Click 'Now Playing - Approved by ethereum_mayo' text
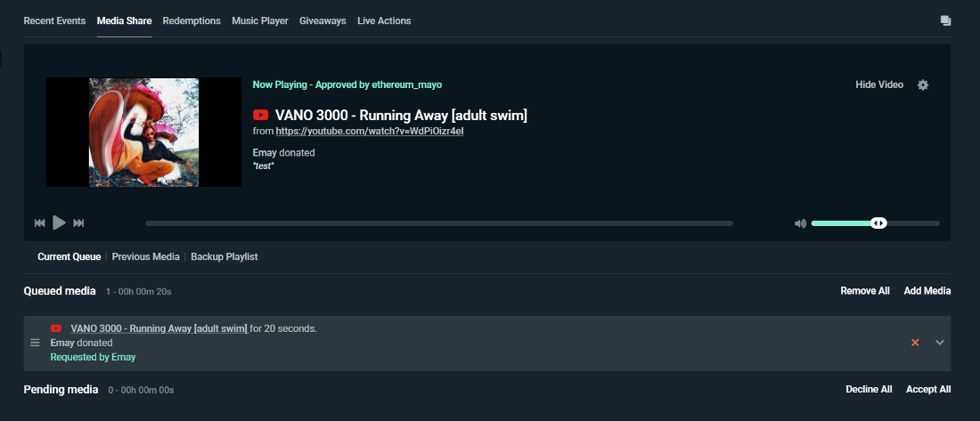This screenshot has height=421, width=980. [347, 85]
